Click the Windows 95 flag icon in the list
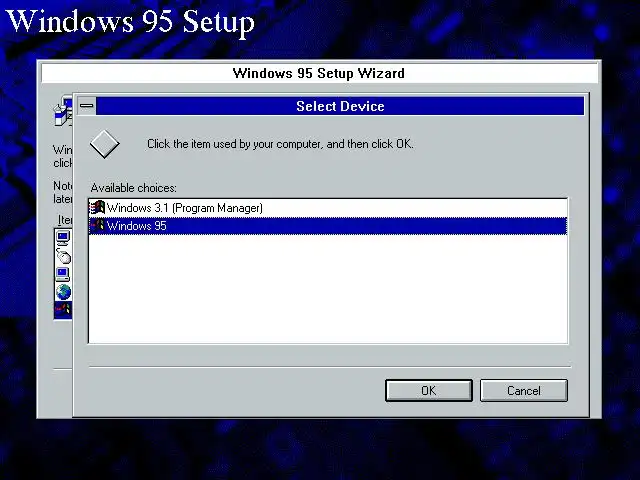640x480 pixels. coord(97,225)
